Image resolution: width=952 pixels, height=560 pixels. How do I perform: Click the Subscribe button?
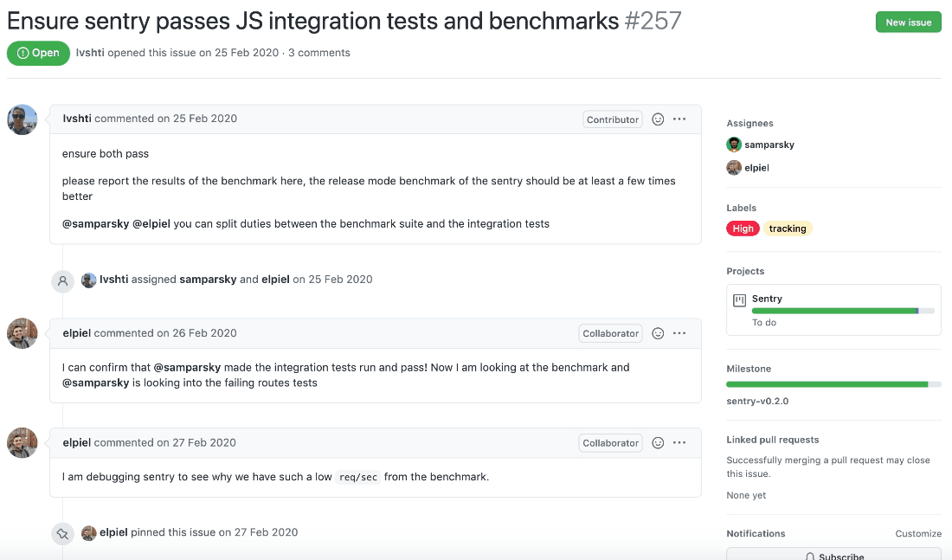pyautogui.click(x=833, y=554)
